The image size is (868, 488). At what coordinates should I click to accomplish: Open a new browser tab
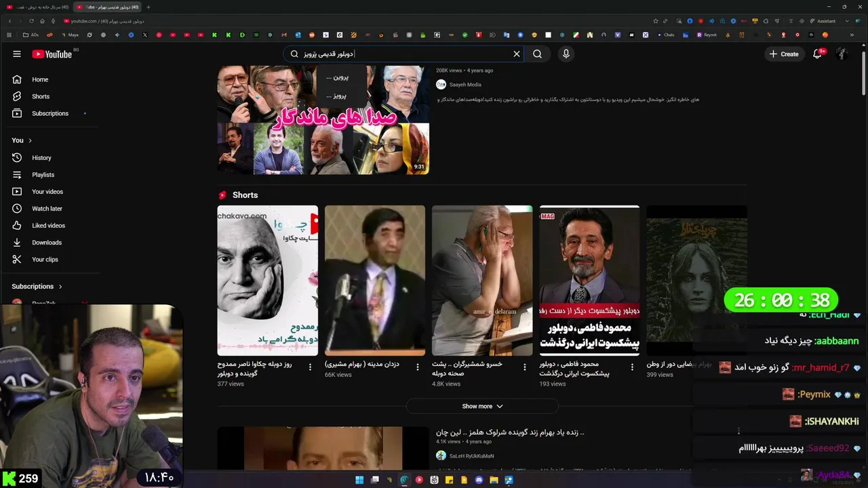pyautogui.click(x=149, y=7)
